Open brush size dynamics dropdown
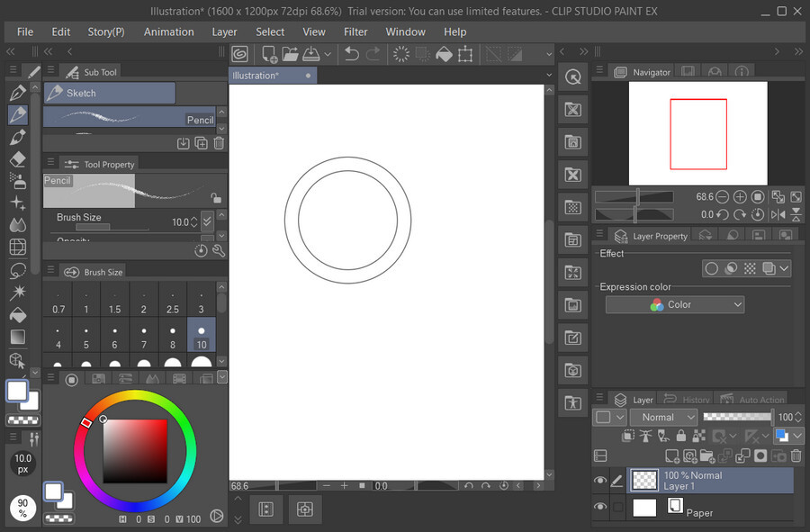Viewport: 810px width, 532px height. pos(207,221)
